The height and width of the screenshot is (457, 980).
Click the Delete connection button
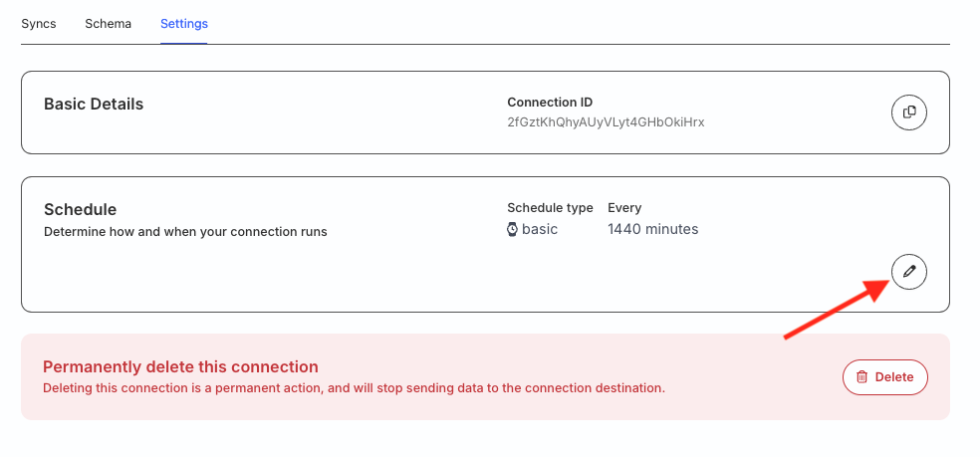[885, 377]
